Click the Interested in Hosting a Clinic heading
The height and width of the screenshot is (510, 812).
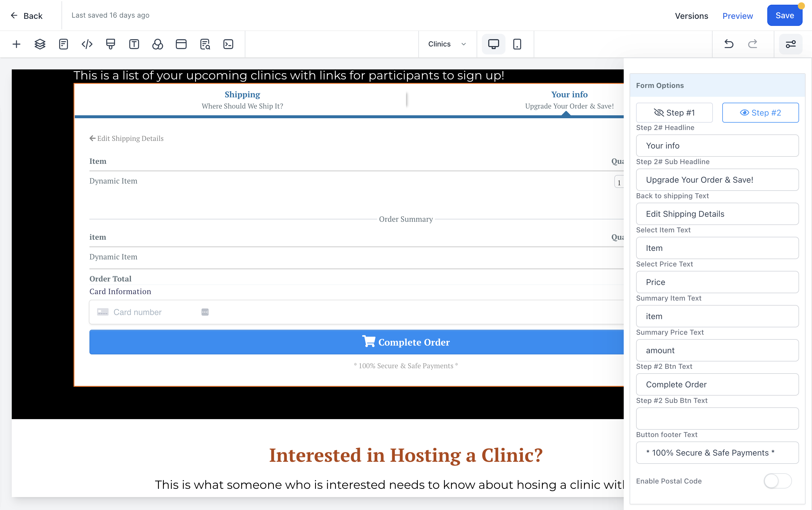[406, 455]
